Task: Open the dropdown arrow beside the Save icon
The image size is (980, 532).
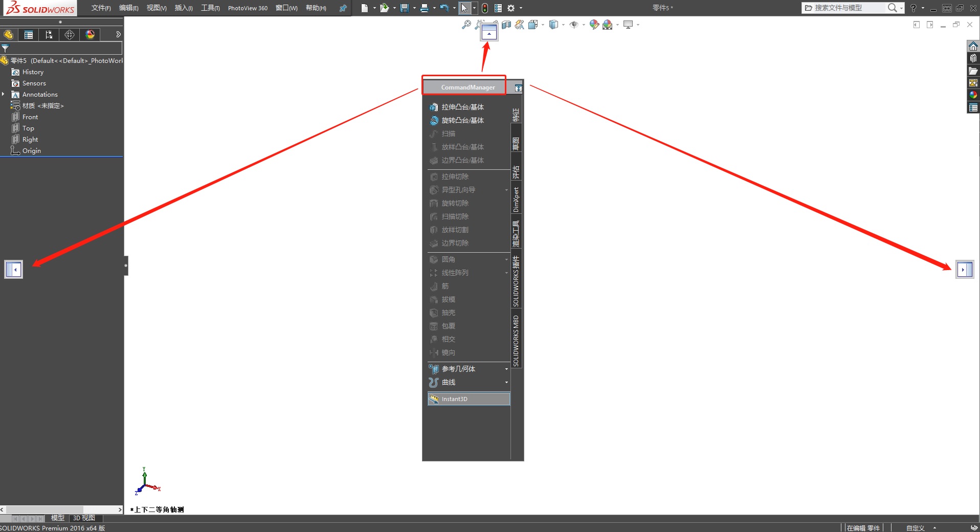Action: [414, 8]
